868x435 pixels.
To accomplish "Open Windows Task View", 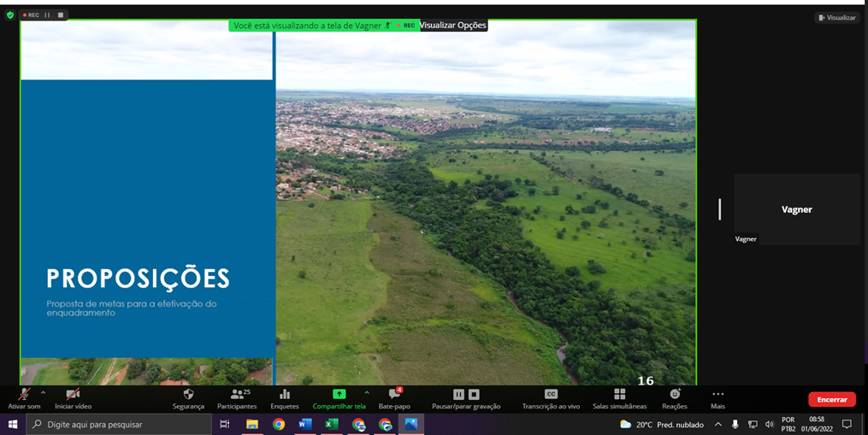I will [x=225, y=424].
